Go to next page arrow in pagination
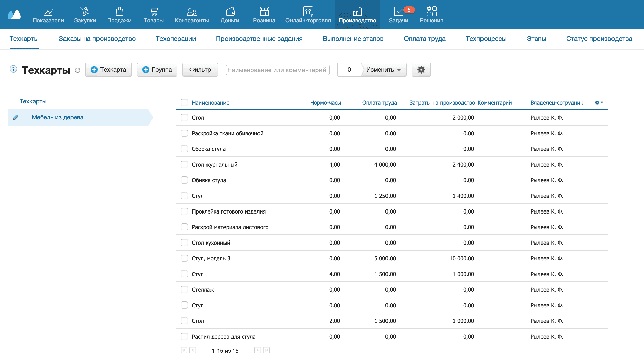 click(x=257, y=350)
